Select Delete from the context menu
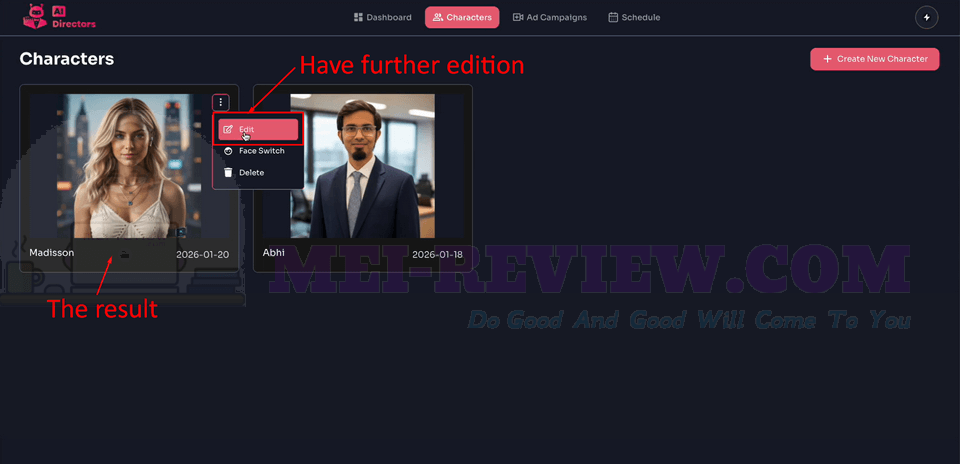960x464 pixels. click(258, 173)
